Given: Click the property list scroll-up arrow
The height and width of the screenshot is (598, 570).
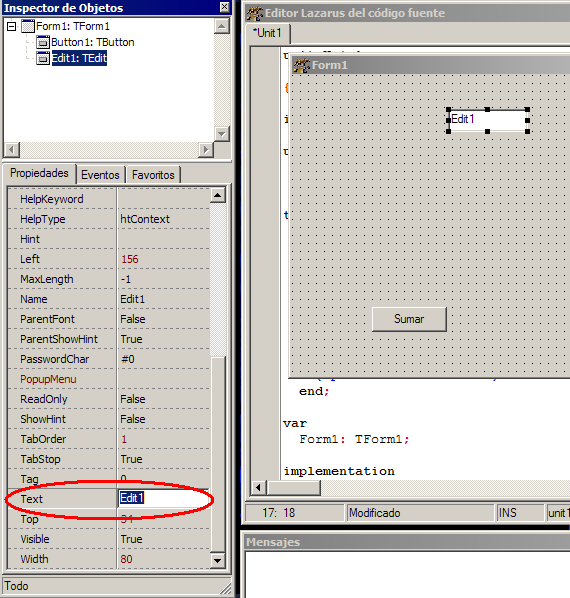Looking at the screenshot, I should (218, 195).
